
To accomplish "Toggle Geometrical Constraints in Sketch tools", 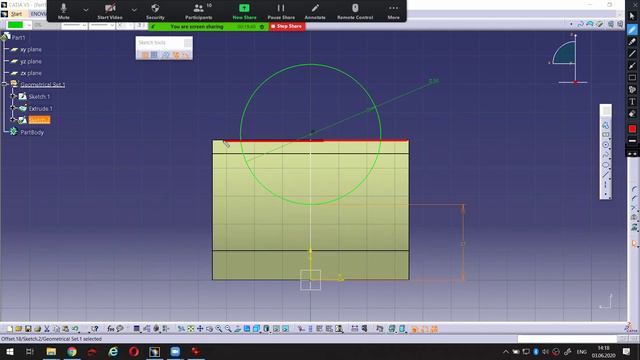I will click(176, 55).
